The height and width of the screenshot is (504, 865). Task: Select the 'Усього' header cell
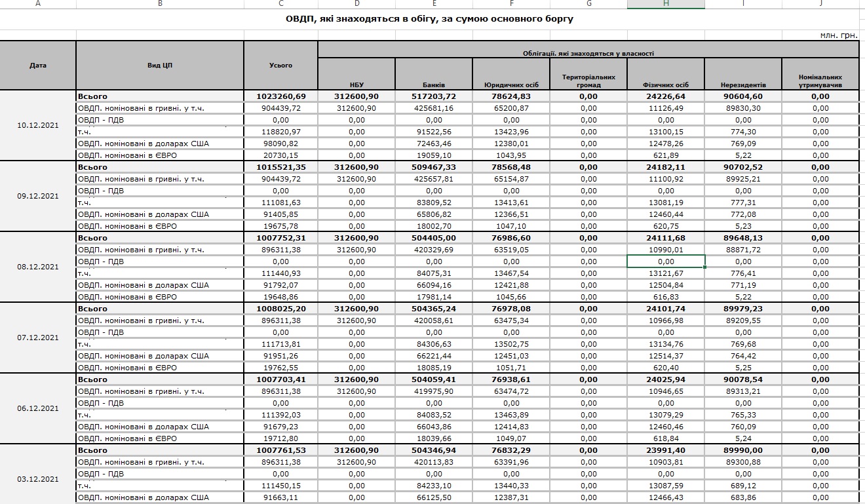click(280, 66)
